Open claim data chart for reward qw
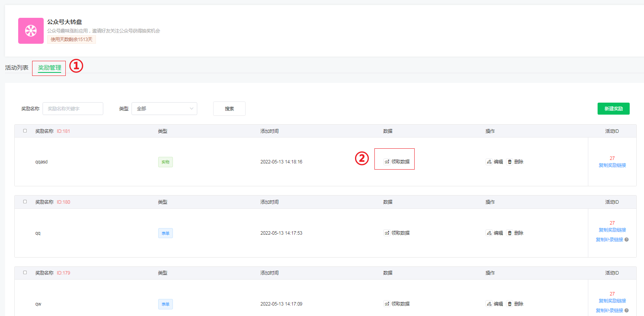Screen dimensions: 644x316 click(x=387, y=304)
